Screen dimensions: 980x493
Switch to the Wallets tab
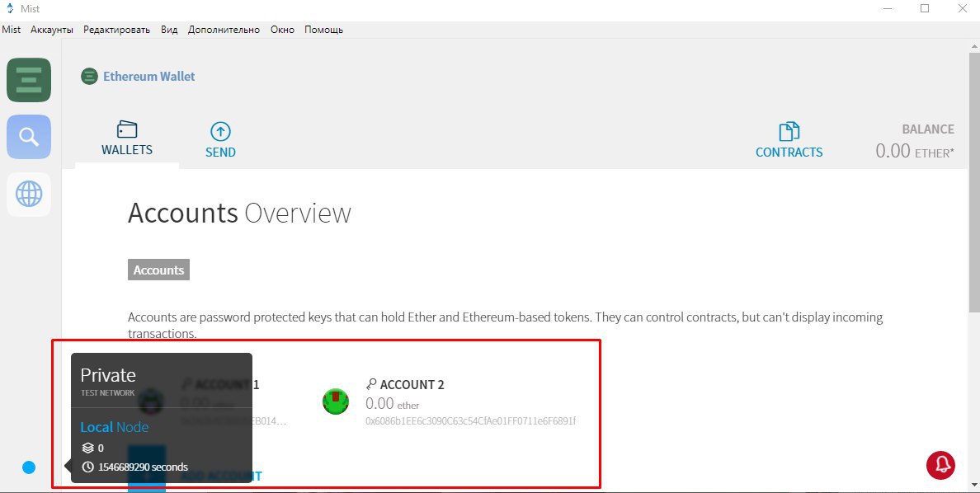[x=127, y=139]
